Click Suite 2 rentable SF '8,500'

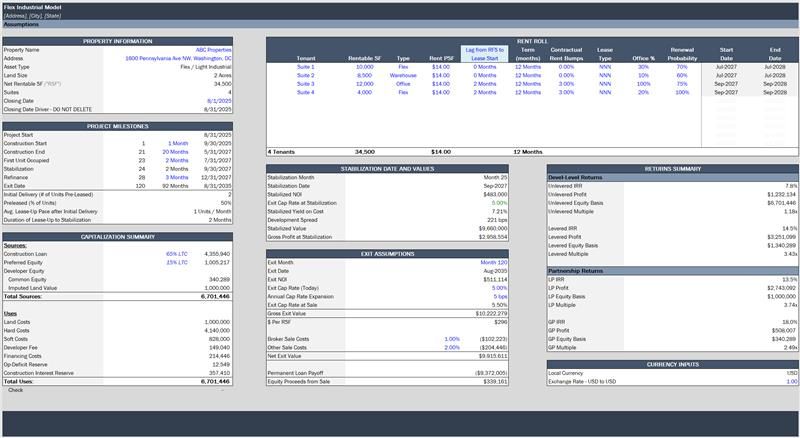[365, 76]
